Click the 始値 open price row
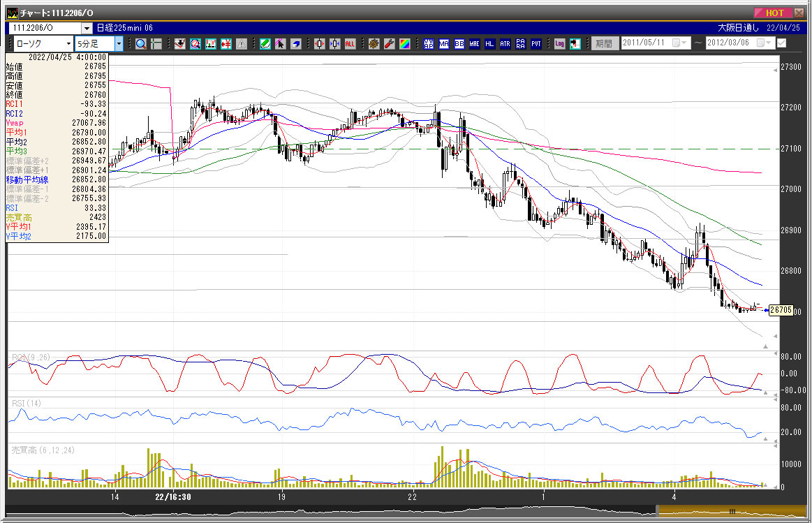The image size is (812, 523). tap(56, 66)
